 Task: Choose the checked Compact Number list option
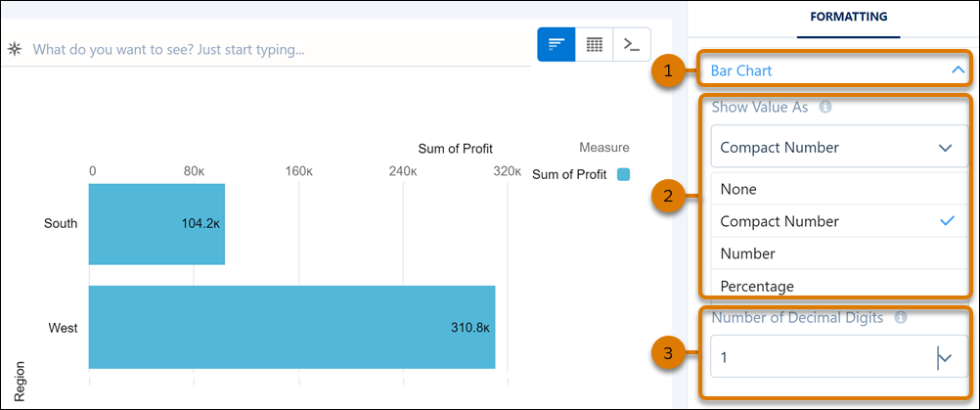click(x=839, y=221)
